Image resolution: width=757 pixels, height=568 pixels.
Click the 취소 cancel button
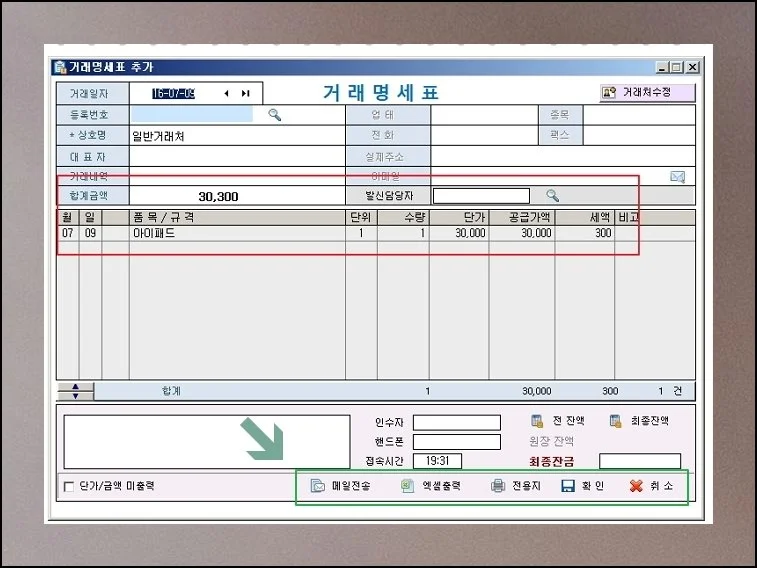point(651,485)
